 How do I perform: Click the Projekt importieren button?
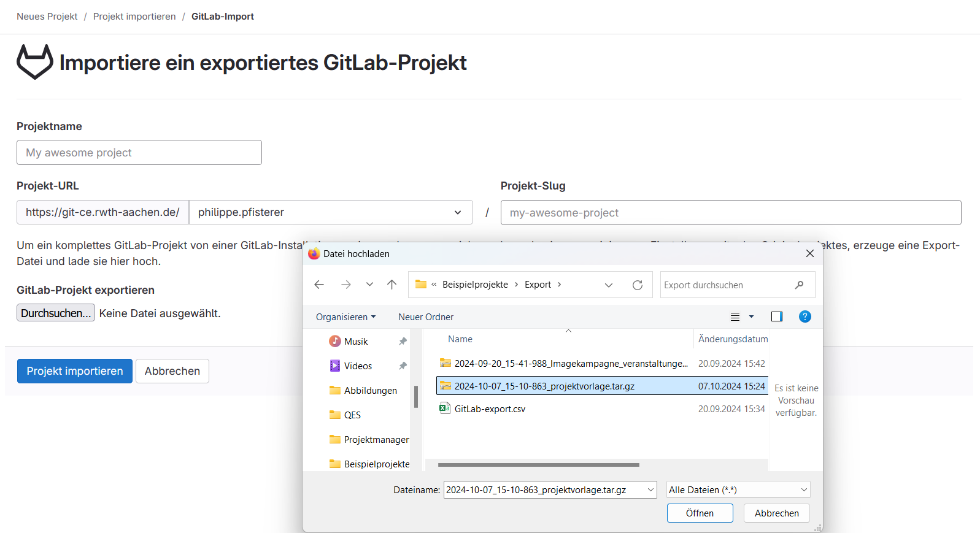pos(75,371)
